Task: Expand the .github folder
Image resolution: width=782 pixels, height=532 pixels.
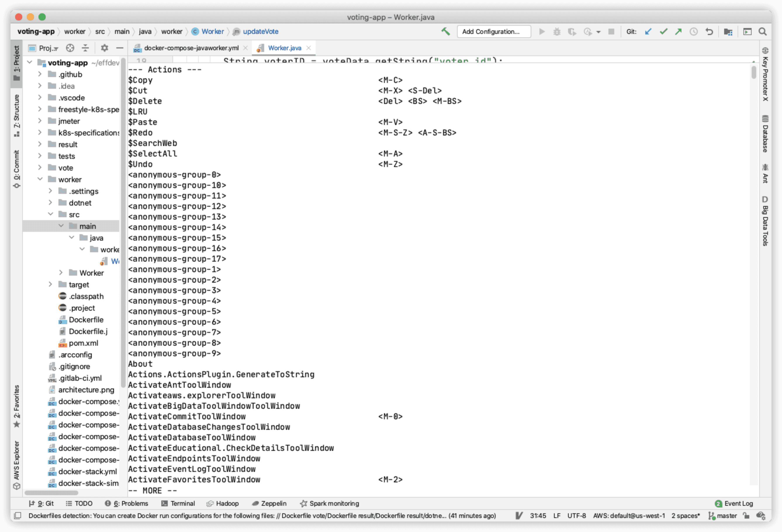Action: click(x=40, y=74)
